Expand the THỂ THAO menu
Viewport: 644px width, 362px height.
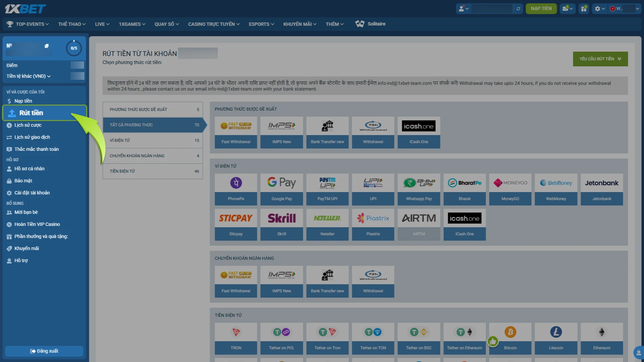click(x=72, y=24)
